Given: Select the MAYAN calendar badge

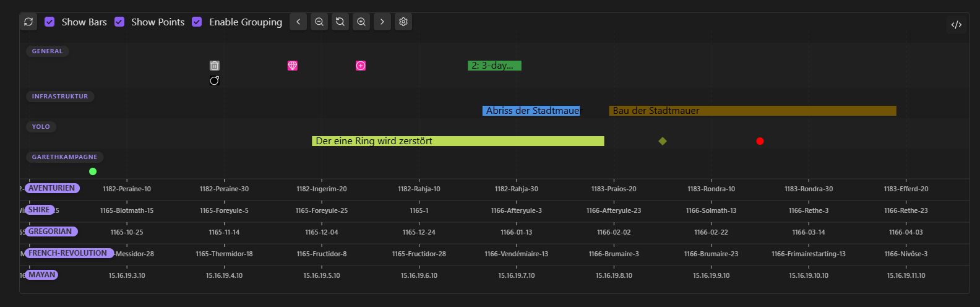Looking at the screenshot, I should 41,275.
